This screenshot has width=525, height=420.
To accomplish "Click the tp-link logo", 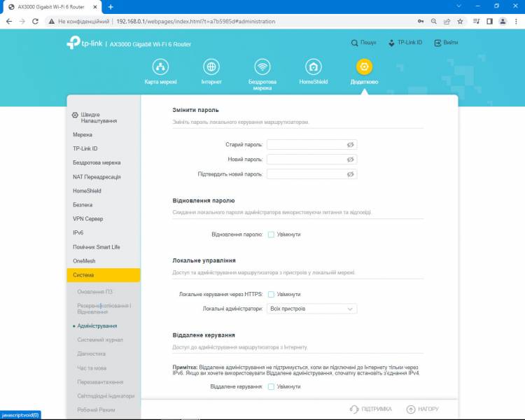I will click(x=85, y=43).
